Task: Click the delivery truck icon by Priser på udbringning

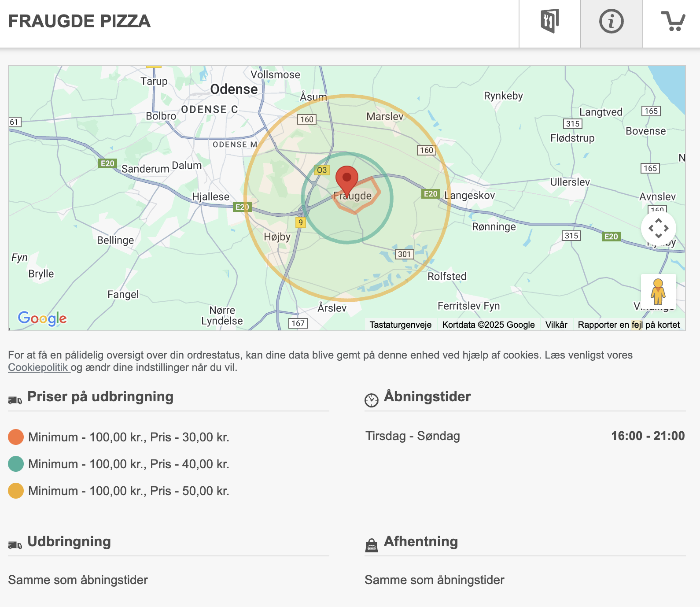Action: 15,400
